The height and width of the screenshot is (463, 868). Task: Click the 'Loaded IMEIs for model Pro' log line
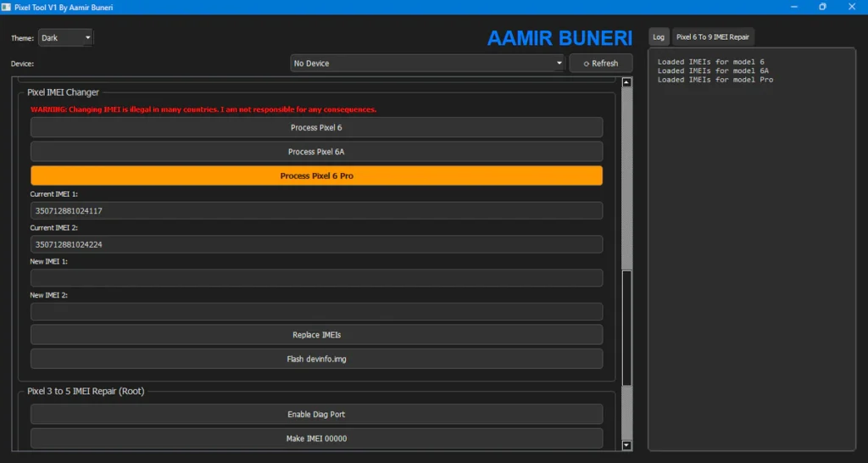pyautogui.click(x=715, y=80)
